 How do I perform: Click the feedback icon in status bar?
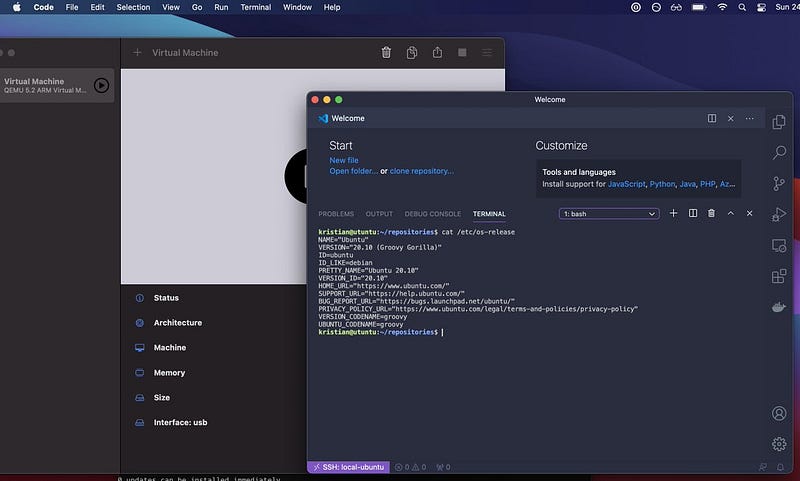[x=763, y=467]
